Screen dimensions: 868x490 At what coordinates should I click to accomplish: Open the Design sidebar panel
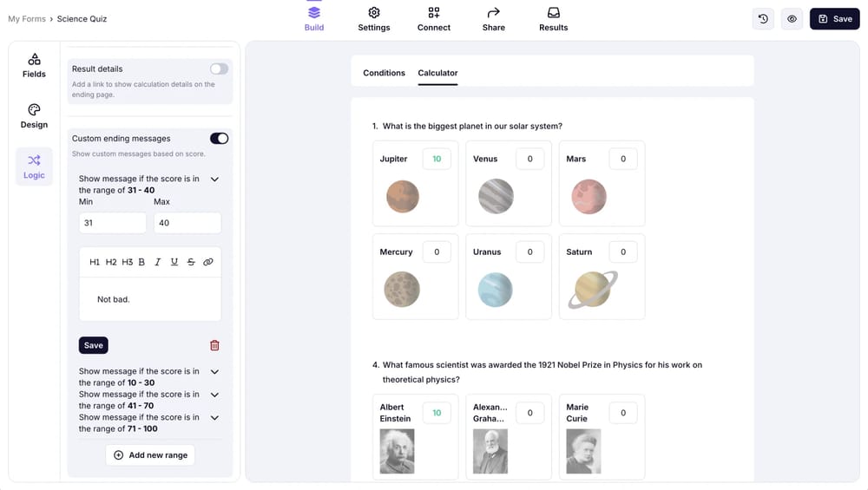click(34, 115)
